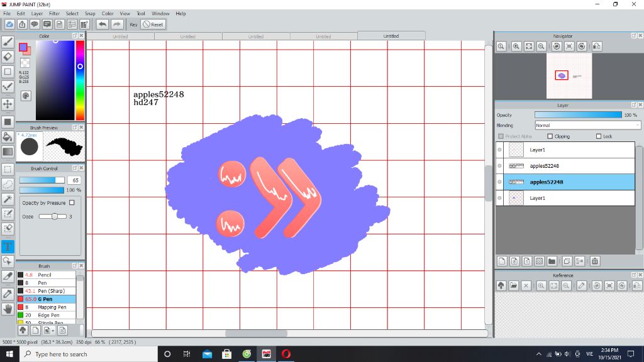Open the File menu
Image resolution: width=644 pixels, height=362 pixels.
(x=7, y=14)
